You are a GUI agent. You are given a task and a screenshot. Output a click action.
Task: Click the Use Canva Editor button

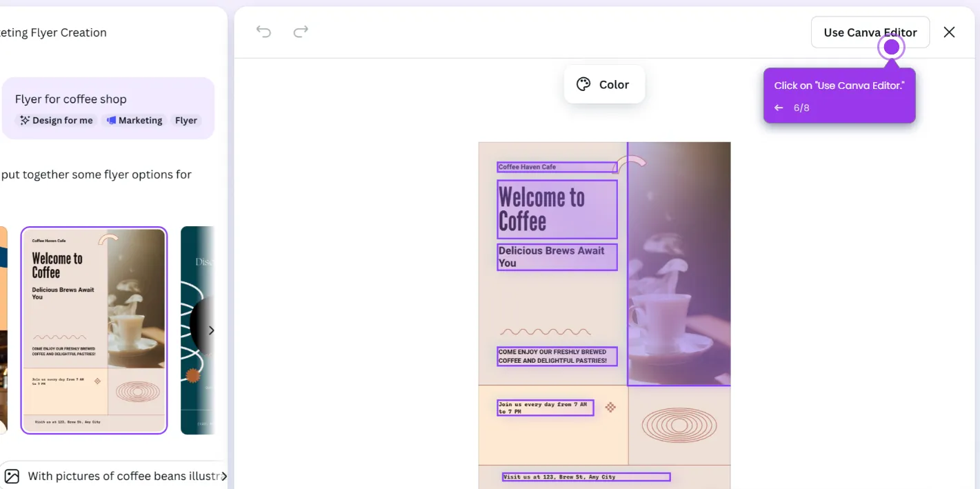pyautogui.click(x=870, y=32)
